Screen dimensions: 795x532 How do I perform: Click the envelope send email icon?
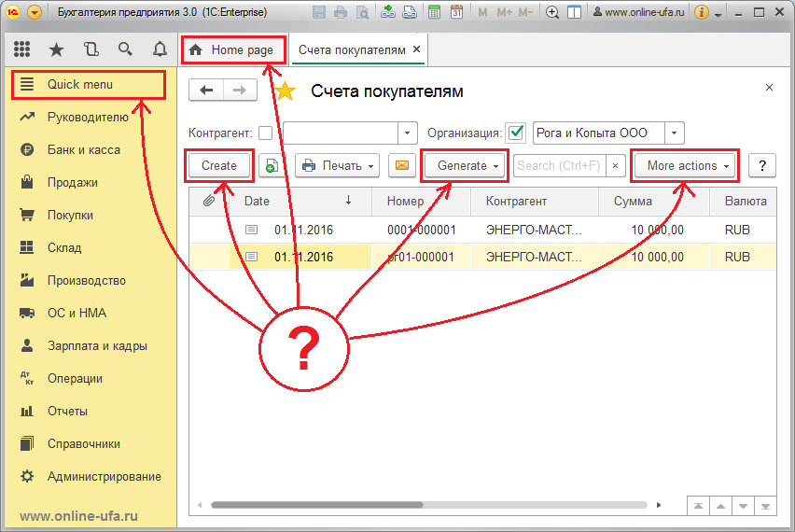402,166
